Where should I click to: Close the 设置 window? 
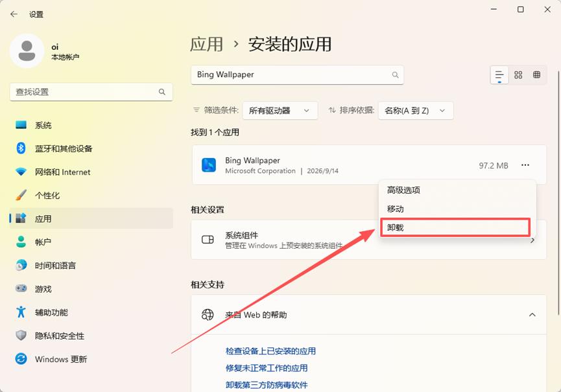548,10
